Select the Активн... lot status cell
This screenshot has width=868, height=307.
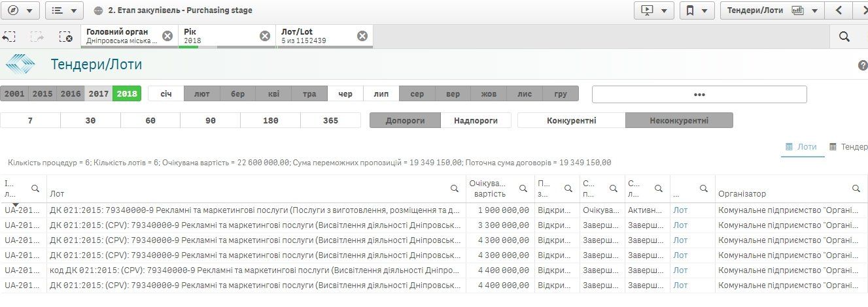647,210
